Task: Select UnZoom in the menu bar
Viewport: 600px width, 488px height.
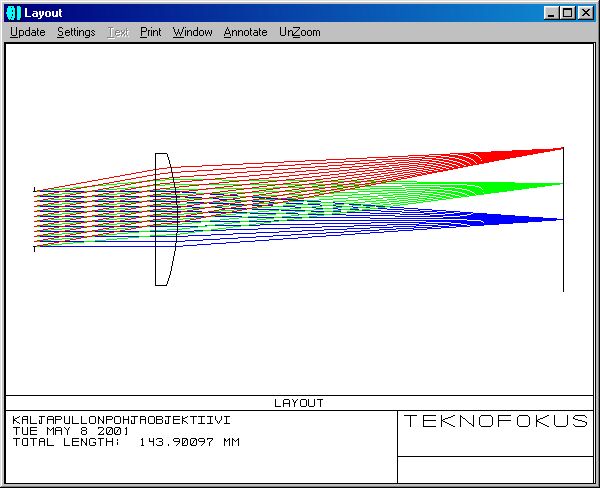Action: point(299,32)
